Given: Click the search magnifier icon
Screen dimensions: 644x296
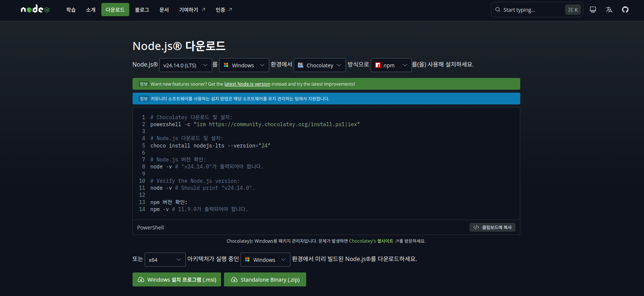Looking at the screenshot, I should point(498,10).
